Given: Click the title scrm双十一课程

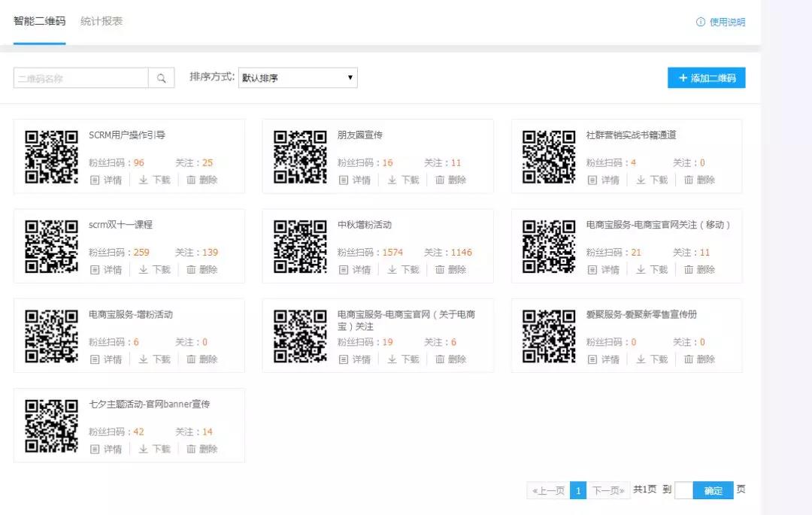Looking at the screenshot, I should pos(120,225).
